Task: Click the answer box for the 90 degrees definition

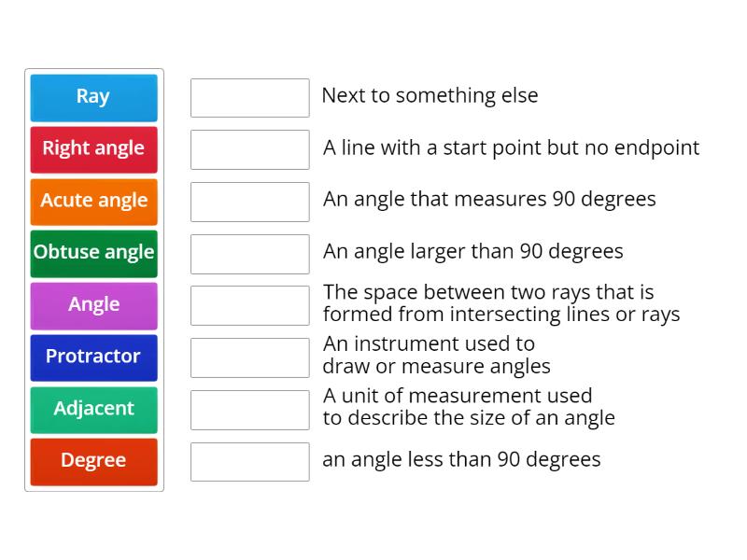Action: pyautogui.click(x=249, y=201)
